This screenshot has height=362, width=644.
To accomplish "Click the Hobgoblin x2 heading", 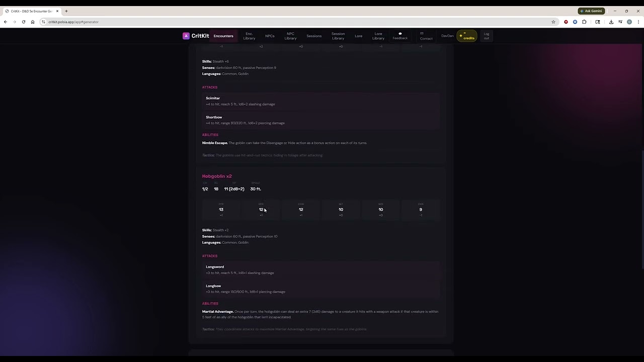I will 217,176.
